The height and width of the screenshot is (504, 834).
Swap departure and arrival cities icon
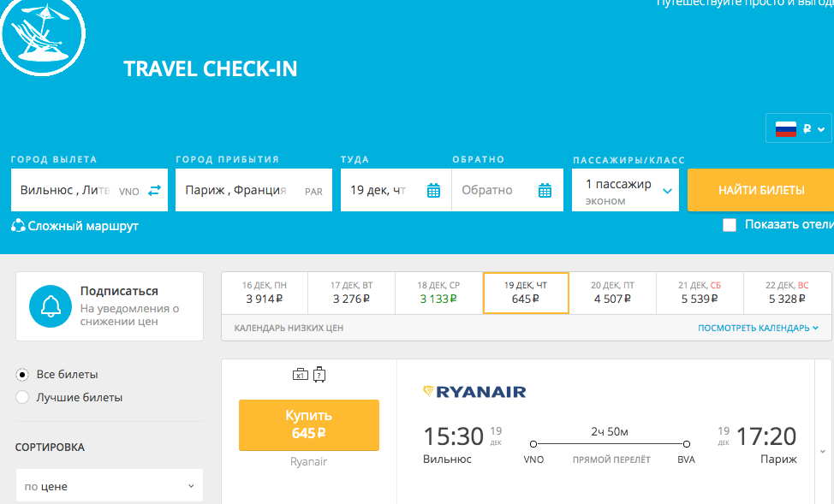click(x=154, y=190)
